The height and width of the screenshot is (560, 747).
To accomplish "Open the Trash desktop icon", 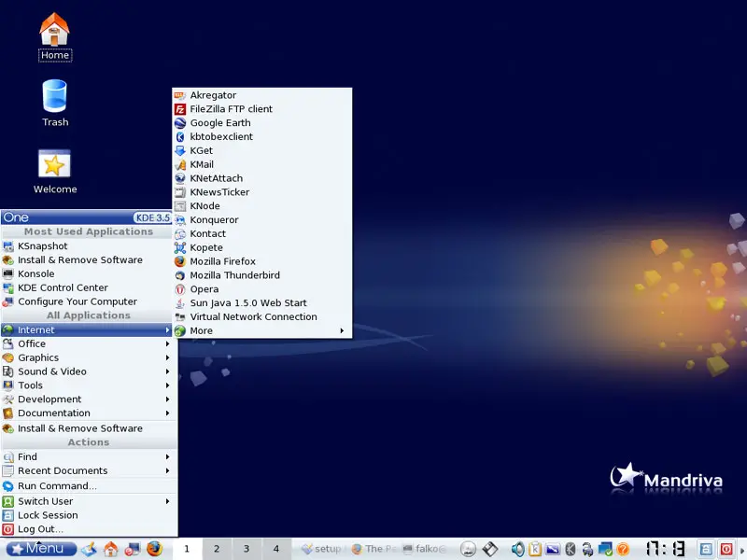I will coord(55,103).
